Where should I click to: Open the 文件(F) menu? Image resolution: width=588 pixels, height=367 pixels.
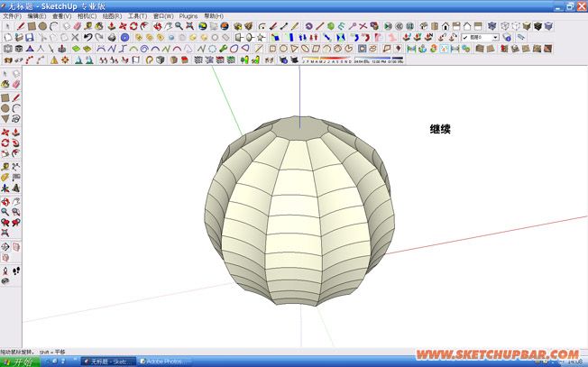12,16
